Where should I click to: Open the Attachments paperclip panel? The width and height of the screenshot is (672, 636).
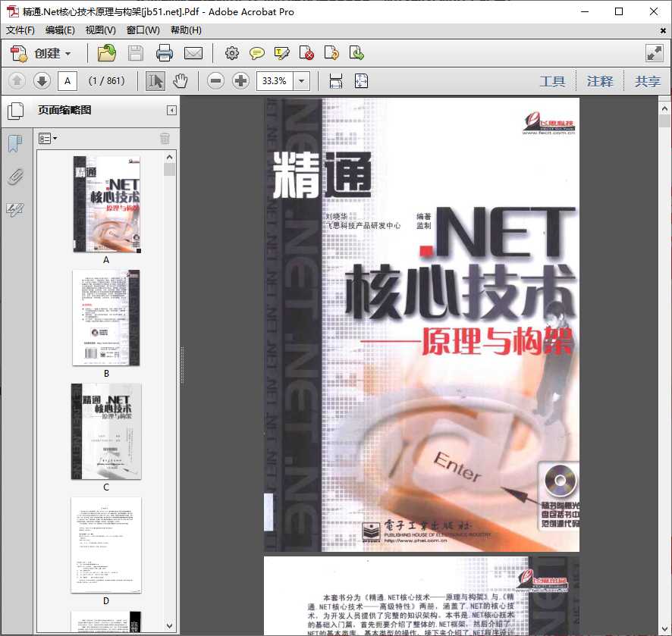[x=17, y=177]
